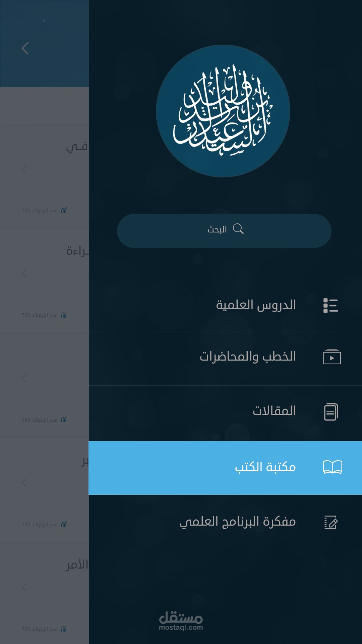Click the video player icon beside الخطب والمحاضرات
This screenshot has width=362, height=644.
(332, 357)
